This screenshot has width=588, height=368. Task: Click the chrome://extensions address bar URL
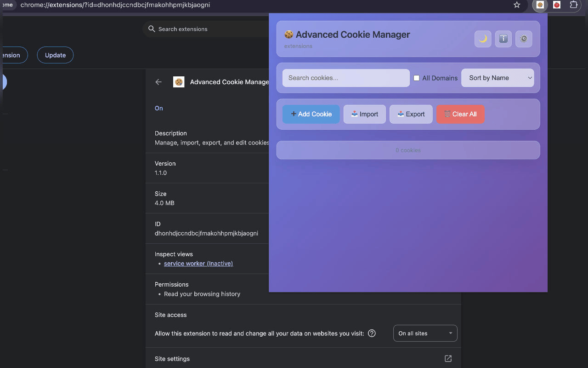pyautogui.click(x=115, y=5)
